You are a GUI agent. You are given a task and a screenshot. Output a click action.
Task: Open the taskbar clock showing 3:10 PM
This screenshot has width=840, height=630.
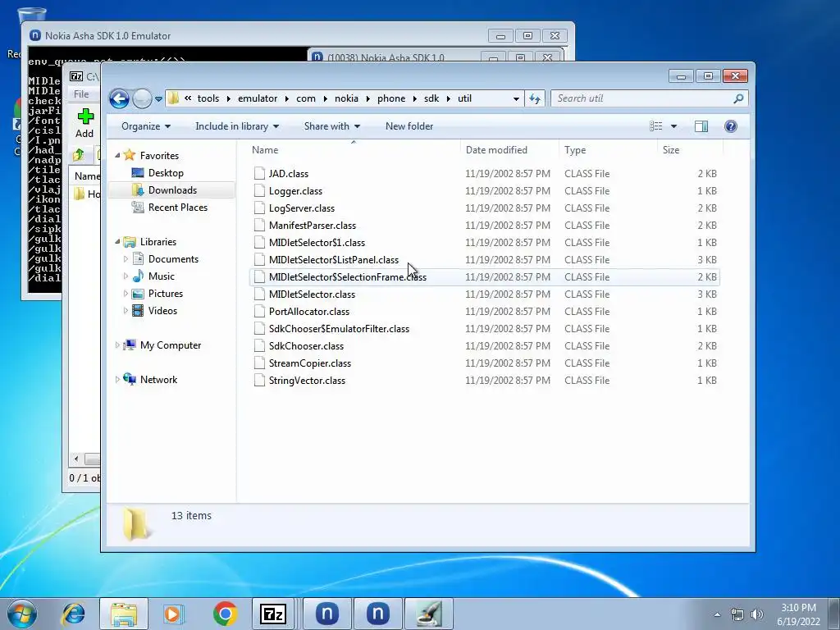click(798, 614)
